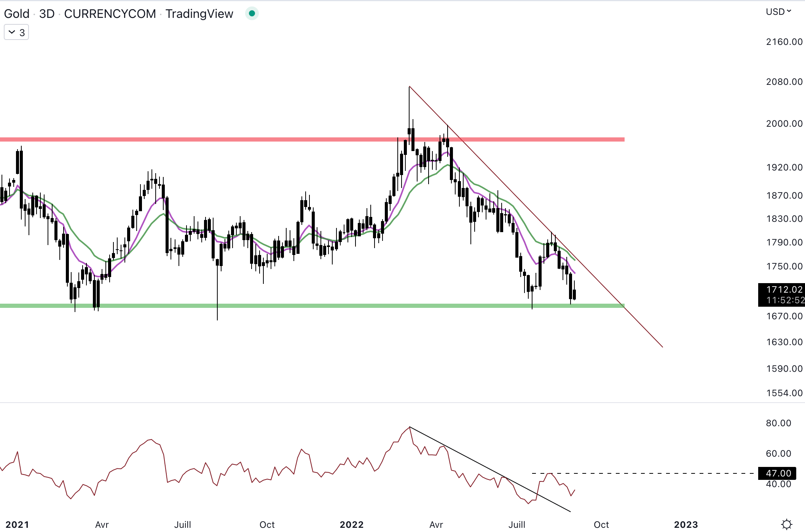Click the 2080.00 price scale label
The width and height of the screenshot is (805, 532).
pyautogui.click(x=784, y=82)
